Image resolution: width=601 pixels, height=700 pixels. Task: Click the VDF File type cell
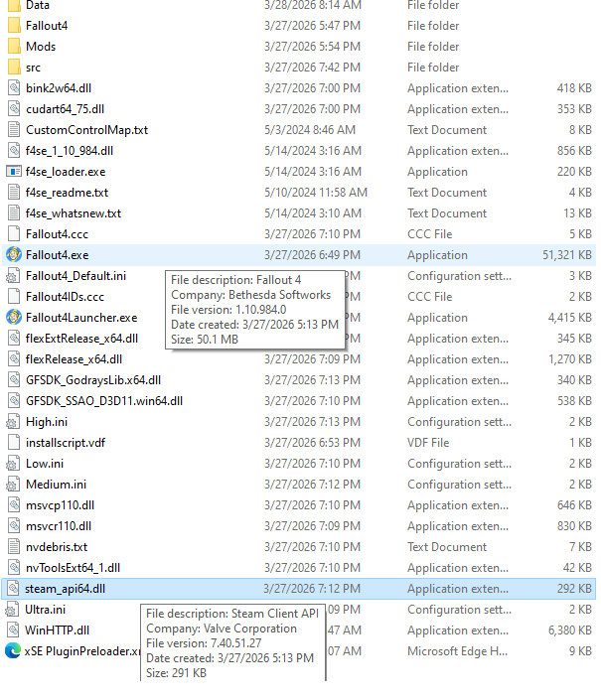point(428,443)
